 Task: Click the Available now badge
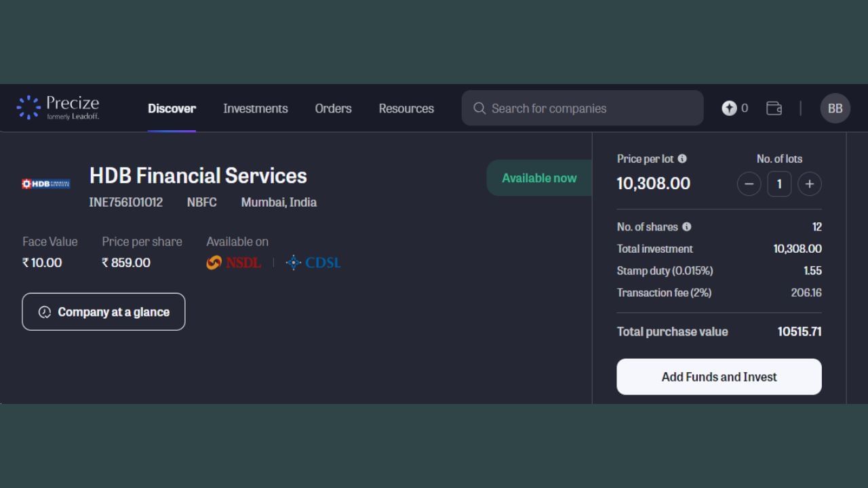pos(539,178)
